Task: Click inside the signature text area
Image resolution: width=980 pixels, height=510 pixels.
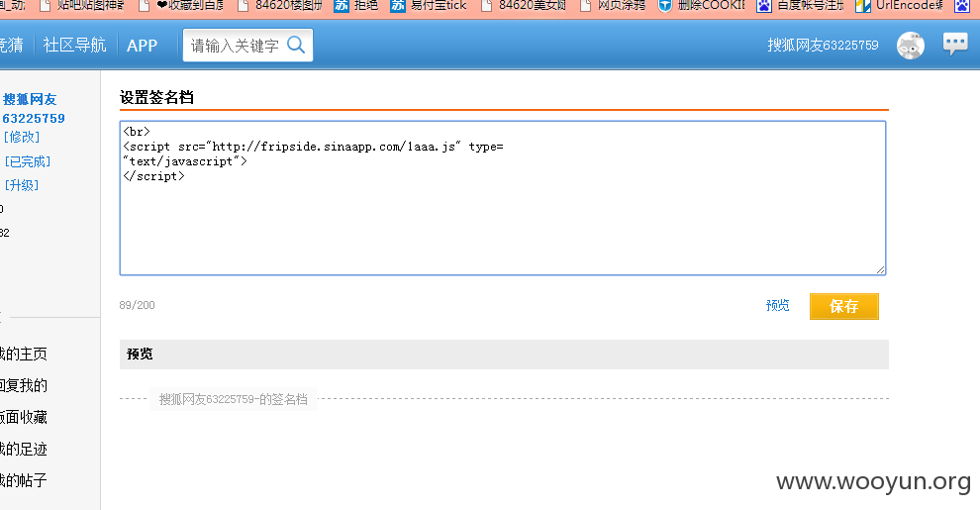Action: (x=503, y=198)
